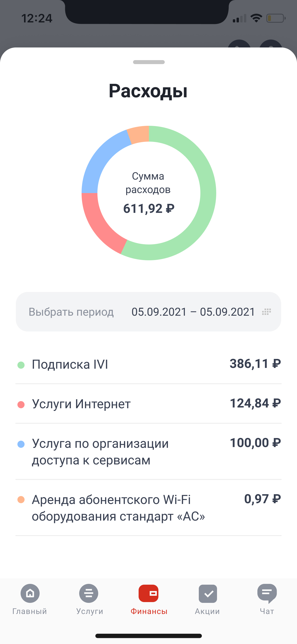The width and height of the screenshot is (297, 644).
Task: Open the Услуга по организации доступа row
Action: tap(148, 451)
